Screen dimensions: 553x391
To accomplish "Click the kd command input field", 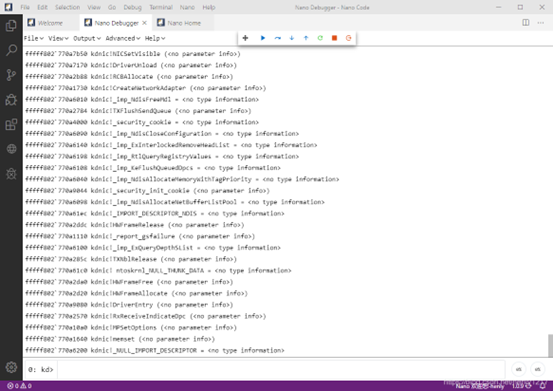I will pyautogui.click(x=281, y=369).
